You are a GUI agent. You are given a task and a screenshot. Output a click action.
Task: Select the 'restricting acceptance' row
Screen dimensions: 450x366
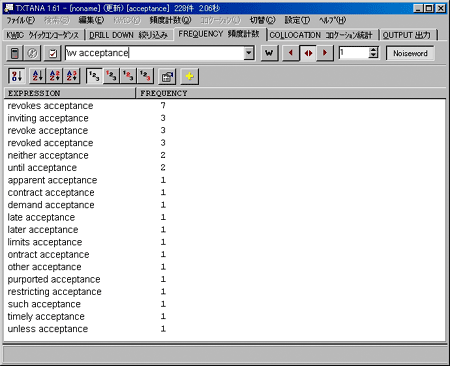point(224,292)
